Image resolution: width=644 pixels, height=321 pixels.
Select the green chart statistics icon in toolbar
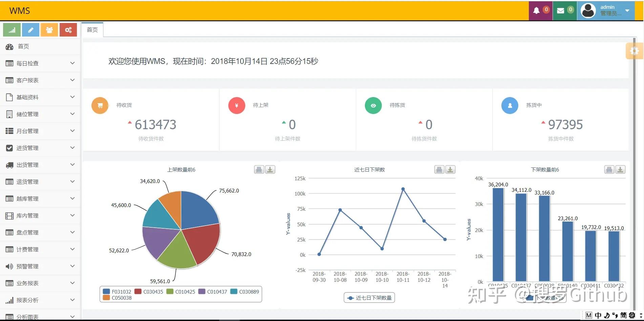point(12,30)
